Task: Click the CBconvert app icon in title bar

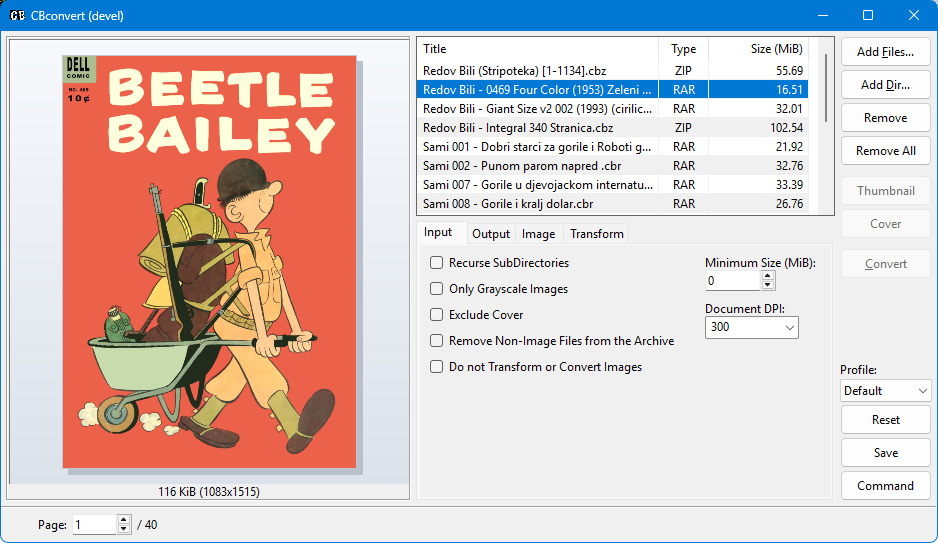Action: (17, 16)
